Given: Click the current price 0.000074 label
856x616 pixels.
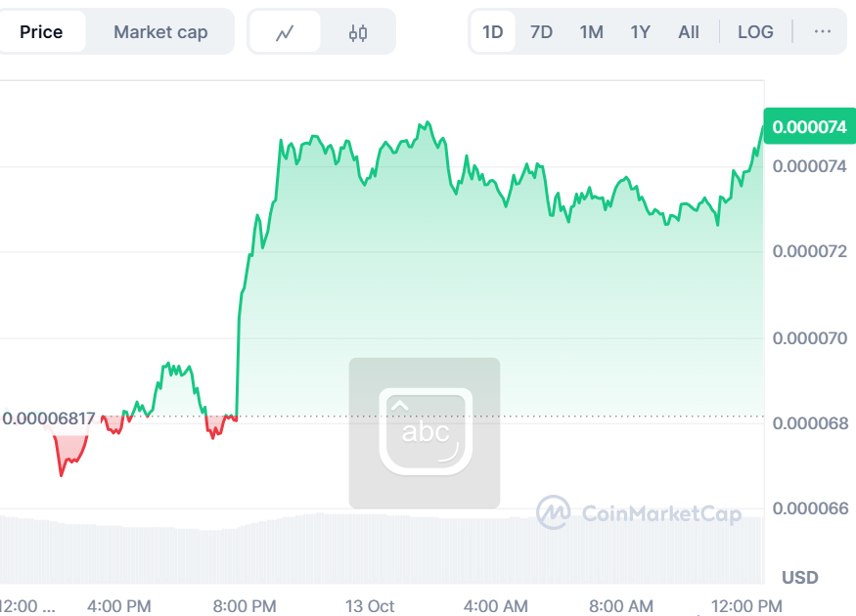Looking at the screenshot, I should point(809,127).
